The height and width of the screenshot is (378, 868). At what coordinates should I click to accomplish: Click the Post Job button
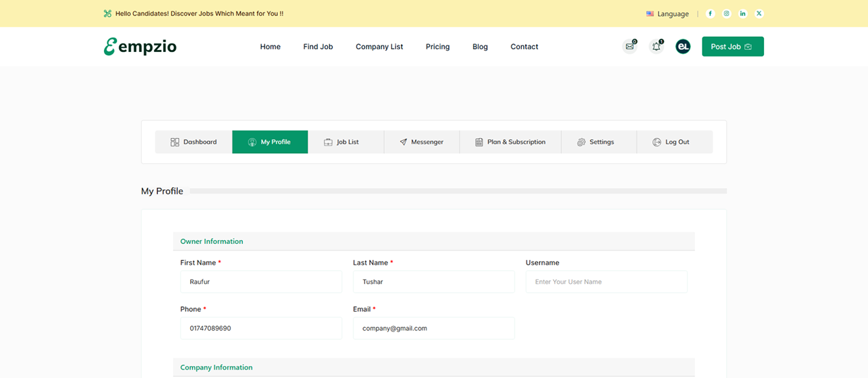pyautogui.click(x=733, y=47)
